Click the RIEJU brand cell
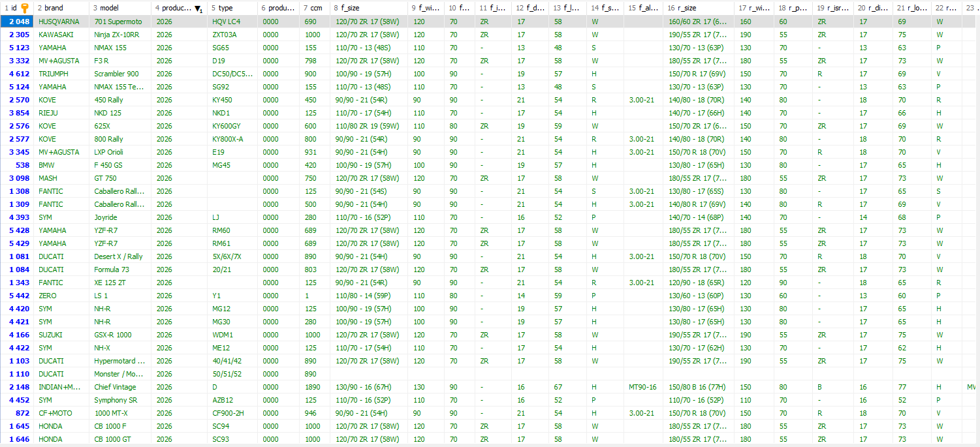Image resolution: width=980 pixels, height=447 pixels. tap(61, 113)
